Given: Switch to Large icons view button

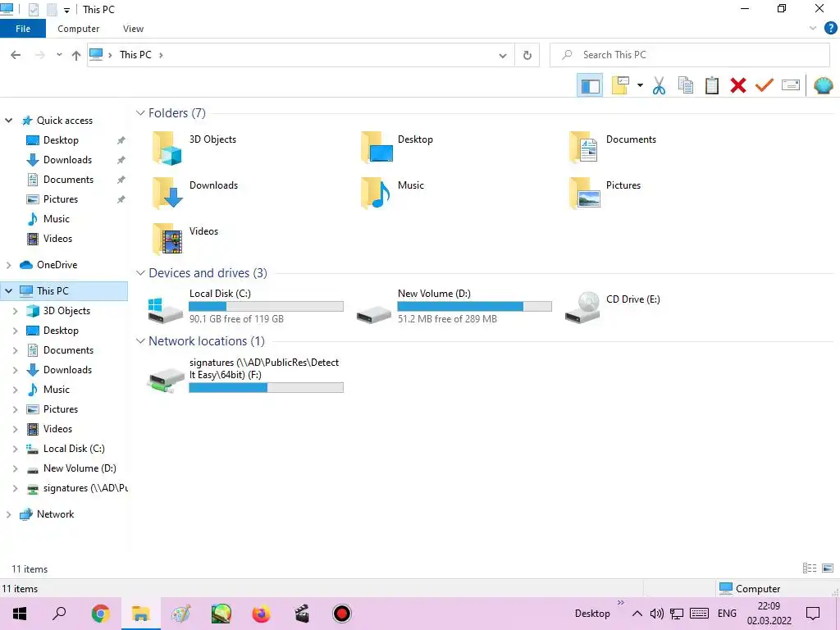Looking at the screenshot, I should pyautogui.click(x=828, y=568).
